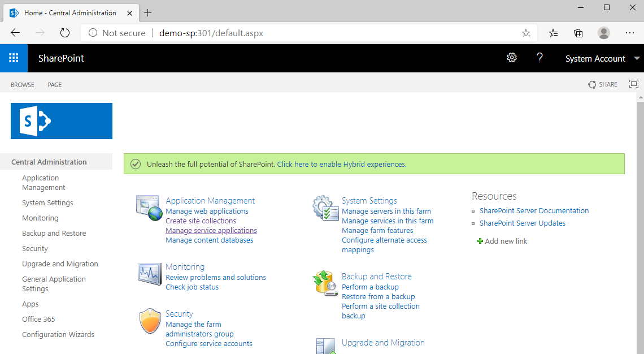The height and width of the screenshot is (354, 644).
Task: Open the browser more options menu
Action: tap(630, 33)
